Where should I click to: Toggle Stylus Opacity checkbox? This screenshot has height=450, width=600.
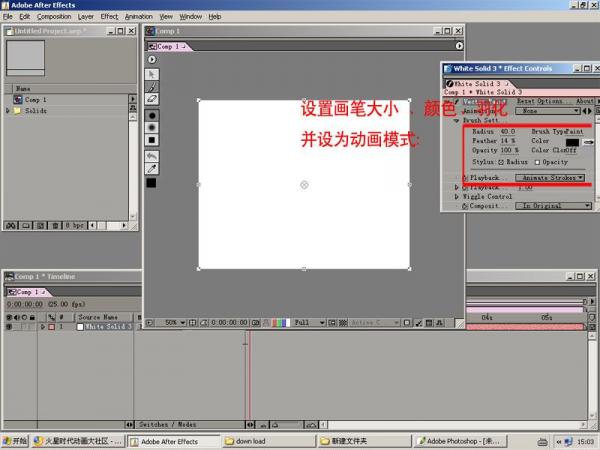(537, 162)
